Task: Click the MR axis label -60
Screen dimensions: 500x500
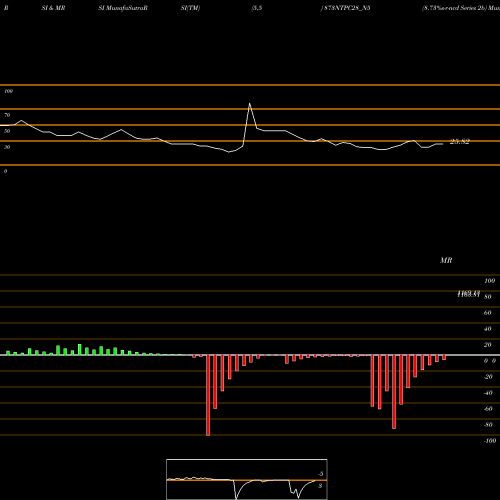Action: 488,409
